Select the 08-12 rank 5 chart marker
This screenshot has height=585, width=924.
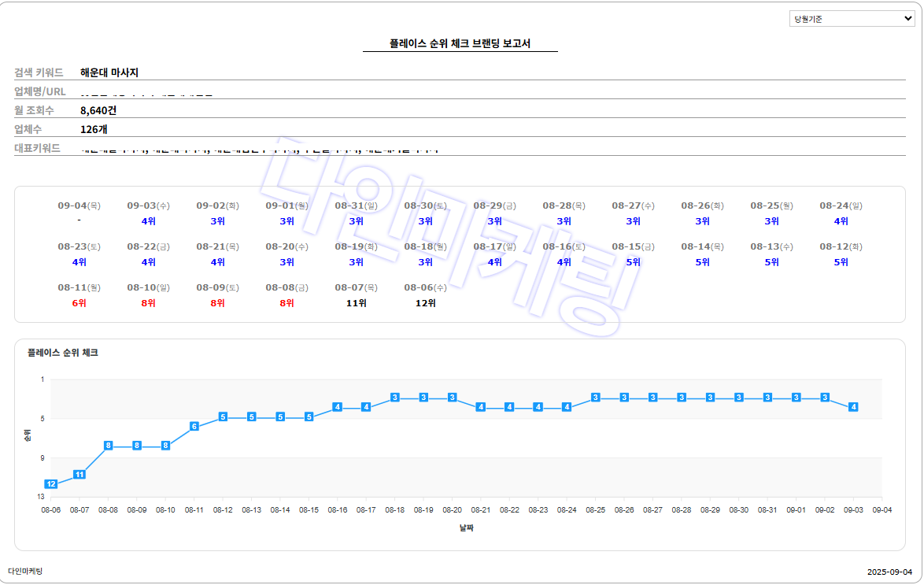pyautogui.click(x=223, y=417)
